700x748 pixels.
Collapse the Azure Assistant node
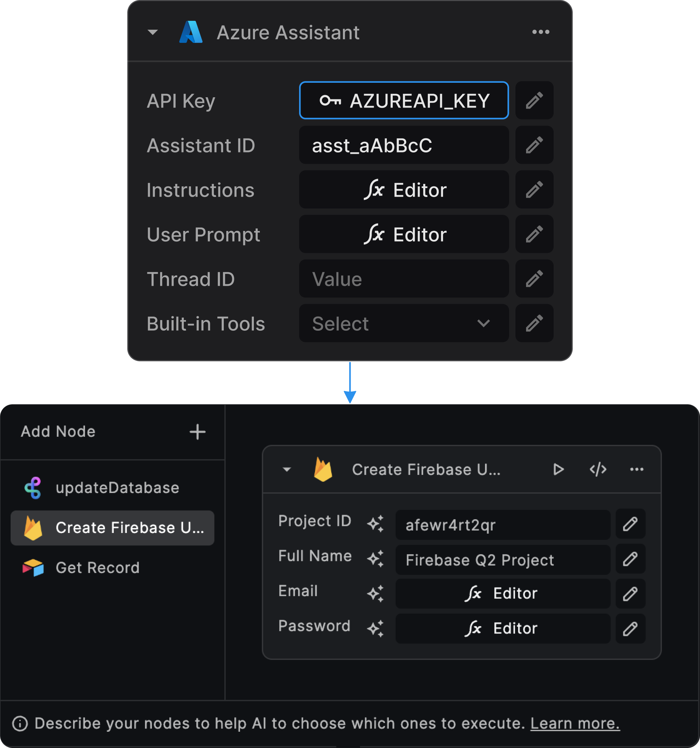(x=152, y=32)
